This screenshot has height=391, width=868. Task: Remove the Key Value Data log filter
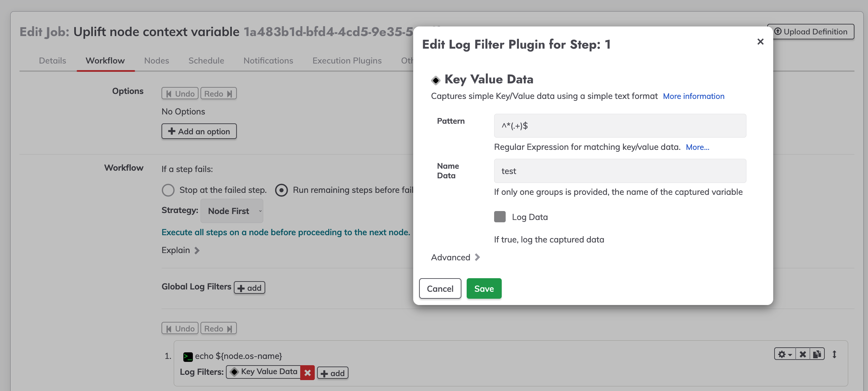pos(307,373)
